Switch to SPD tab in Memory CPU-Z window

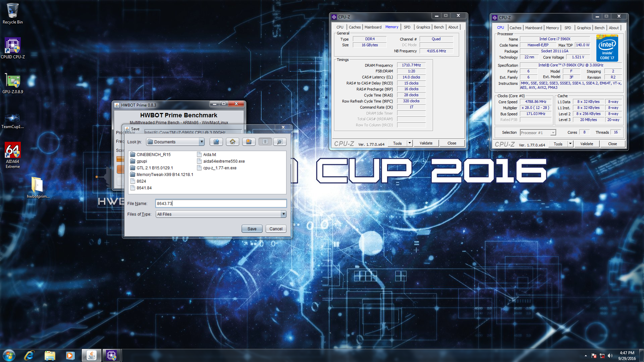(x=407, y=27)
